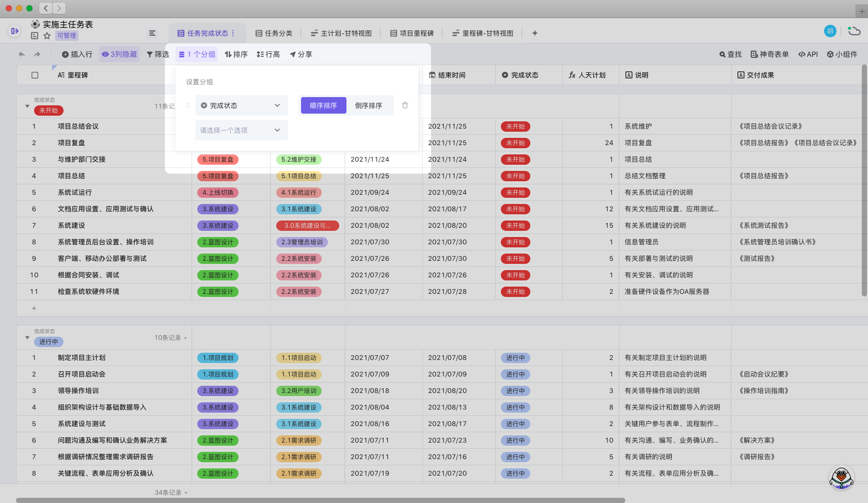The height and width of the screenshot is (503, 868).
Task: Expand the left sidebar panel
Action: coord(14,31)
